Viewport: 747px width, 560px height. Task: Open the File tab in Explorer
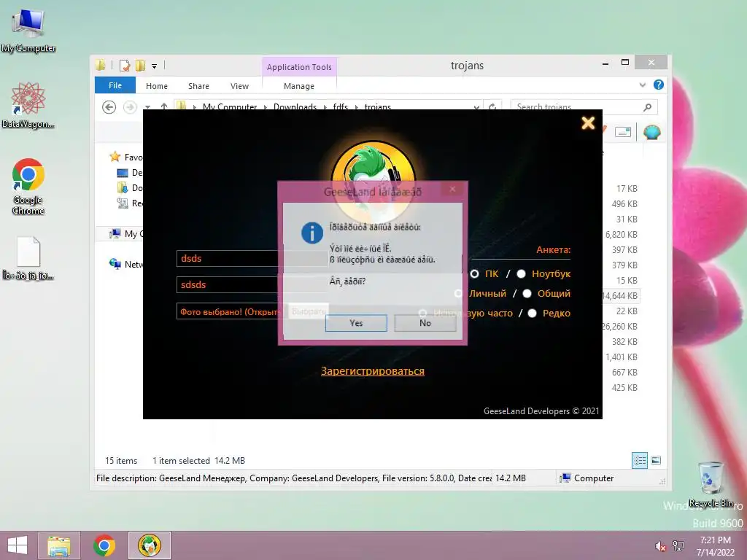[x=115, y=85]
